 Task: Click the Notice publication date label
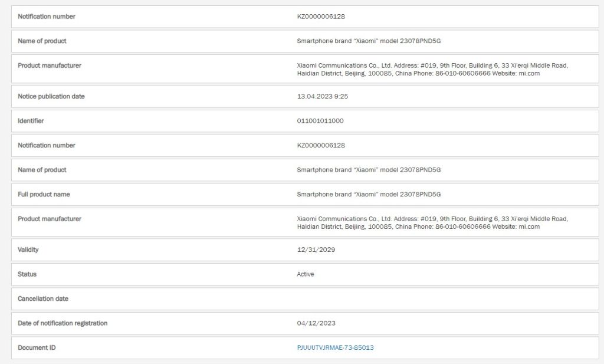(x=51, y=96)
